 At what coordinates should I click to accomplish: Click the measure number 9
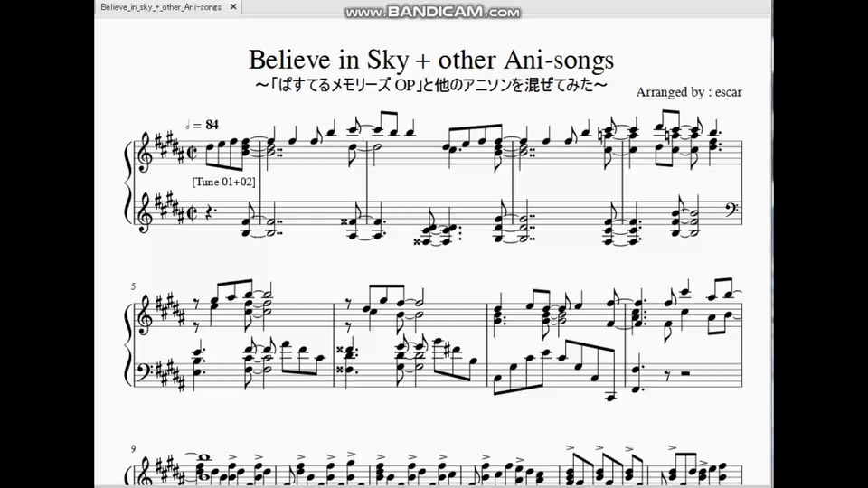[x=134, y=449]
